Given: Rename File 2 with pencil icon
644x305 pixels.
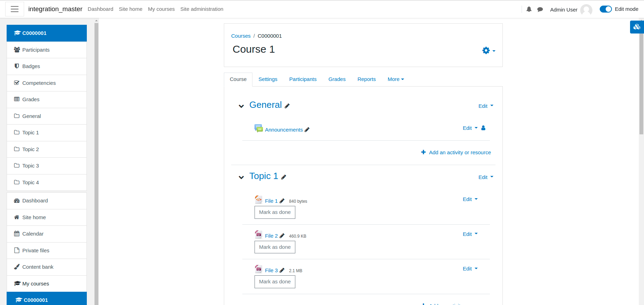Looking at the screenshot, I should coord(282,236).
